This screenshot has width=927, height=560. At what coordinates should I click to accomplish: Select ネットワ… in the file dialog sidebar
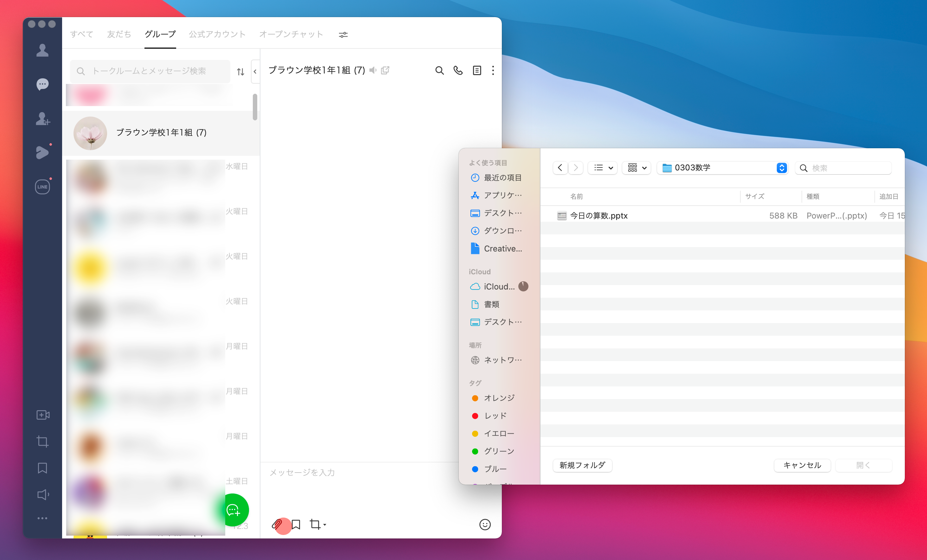[x=497, y=360]
